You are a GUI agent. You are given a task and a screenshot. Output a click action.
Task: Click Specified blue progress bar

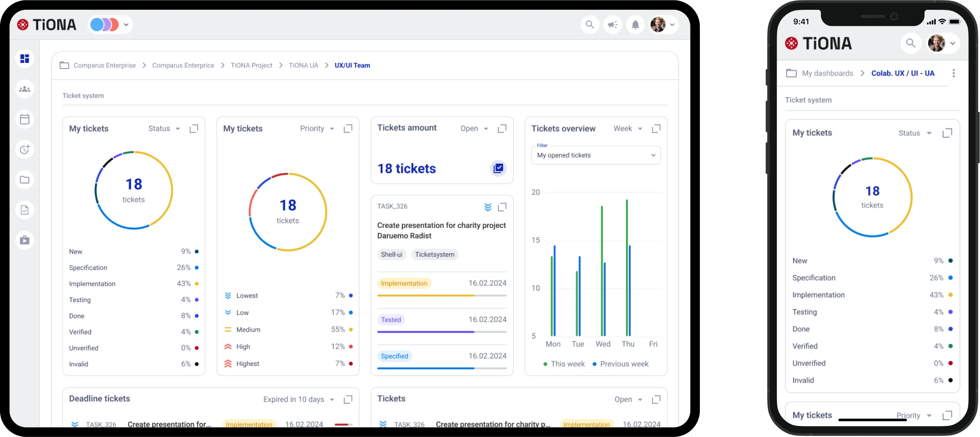(x=442, y=368)
